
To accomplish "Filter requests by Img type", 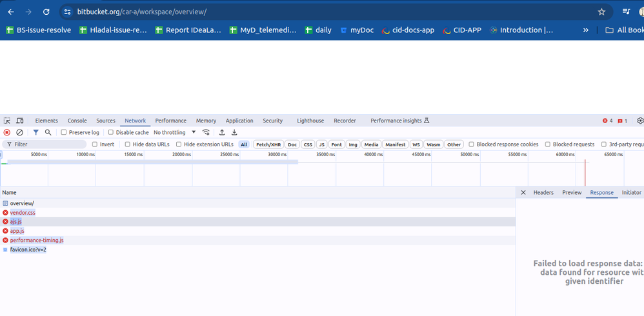I will click(x=353, y=144).
